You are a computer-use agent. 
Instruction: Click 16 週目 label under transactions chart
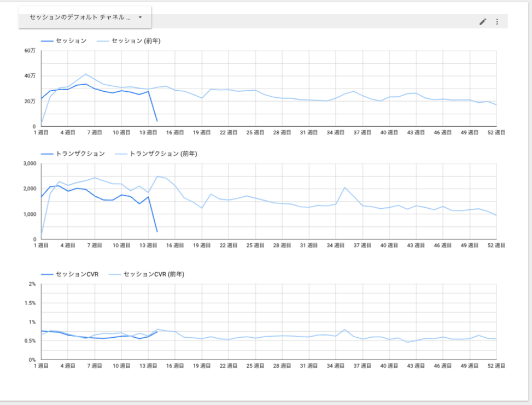point(175,245)
